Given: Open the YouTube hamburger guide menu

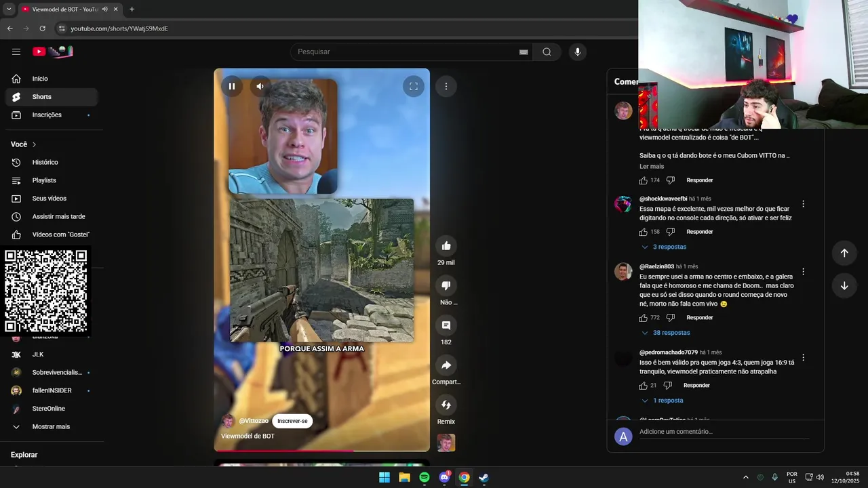Looking at the screenshot, I should (x=16, y=52).
